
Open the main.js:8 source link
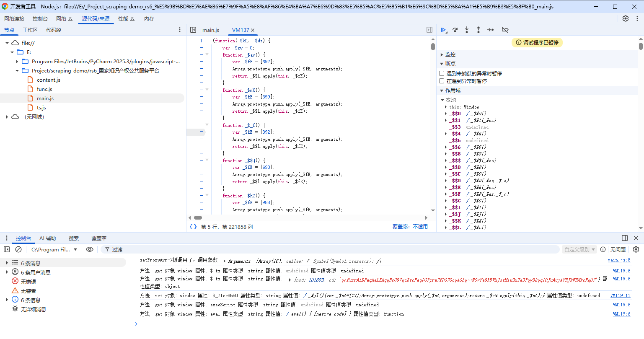click(x=619, y=260)
